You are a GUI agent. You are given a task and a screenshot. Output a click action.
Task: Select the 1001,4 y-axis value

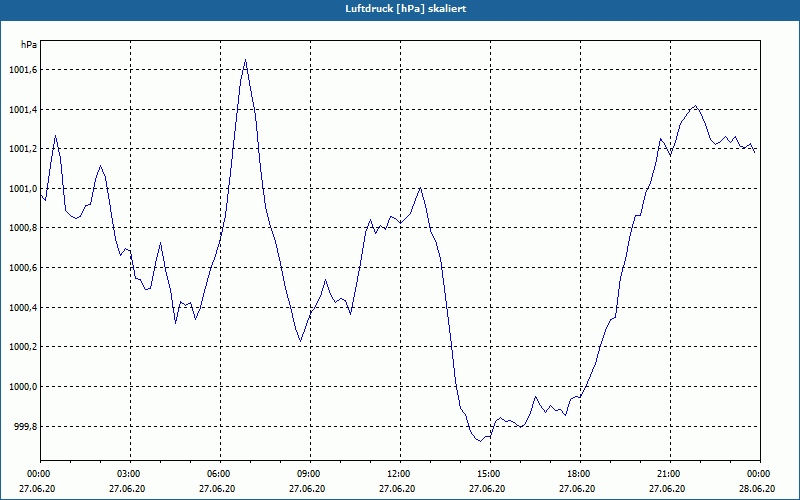[x=22, y=110]
